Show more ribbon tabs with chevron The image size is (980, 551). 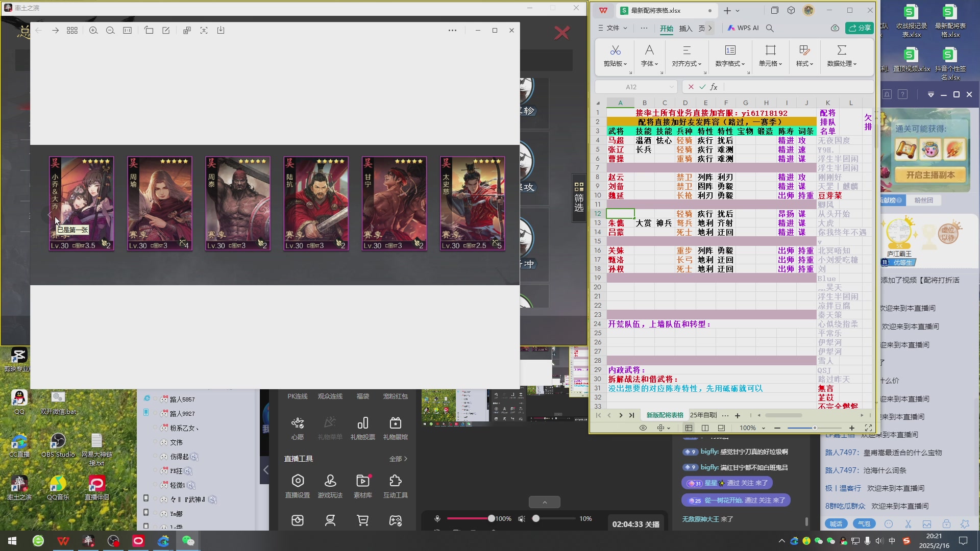click(710, 28)
